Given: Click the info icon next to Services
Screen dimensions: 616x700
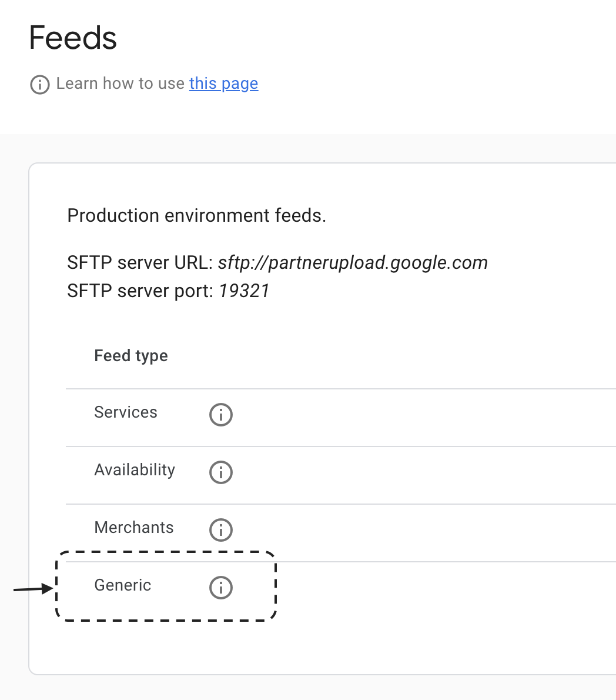Looking at the screenshot, I should coord(220,414).
